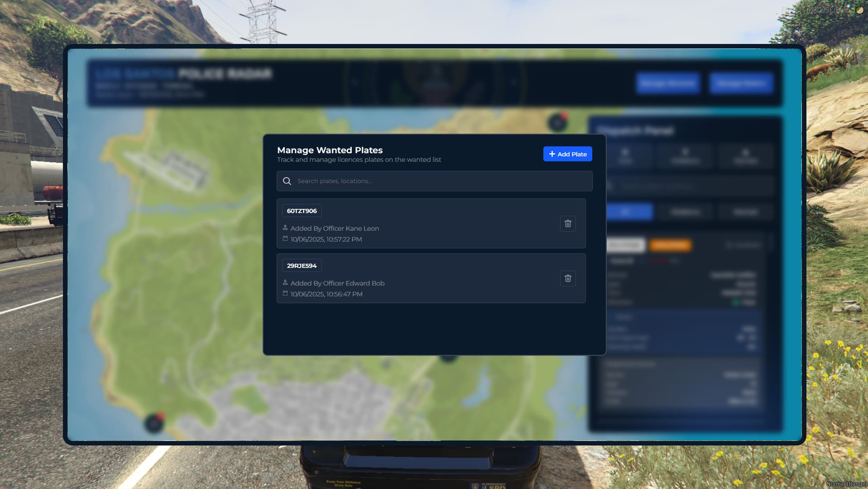868x489 pixels.
Task: Click 'Added By Officer Edward Bob' text
Action: [337, 283]
